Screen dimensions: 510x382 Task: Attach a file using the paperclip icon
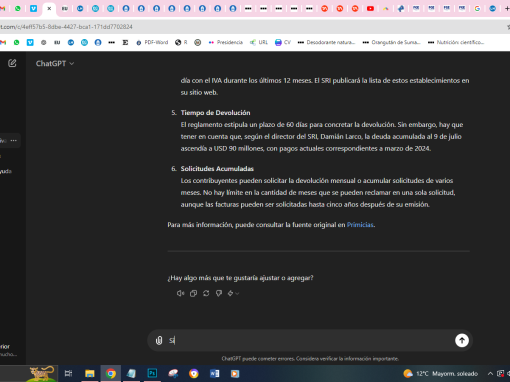click(x=159, y=340)
